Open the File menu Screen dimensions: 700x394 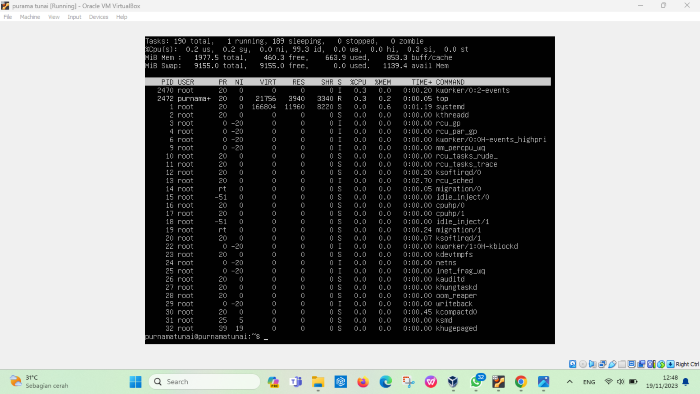8,17
